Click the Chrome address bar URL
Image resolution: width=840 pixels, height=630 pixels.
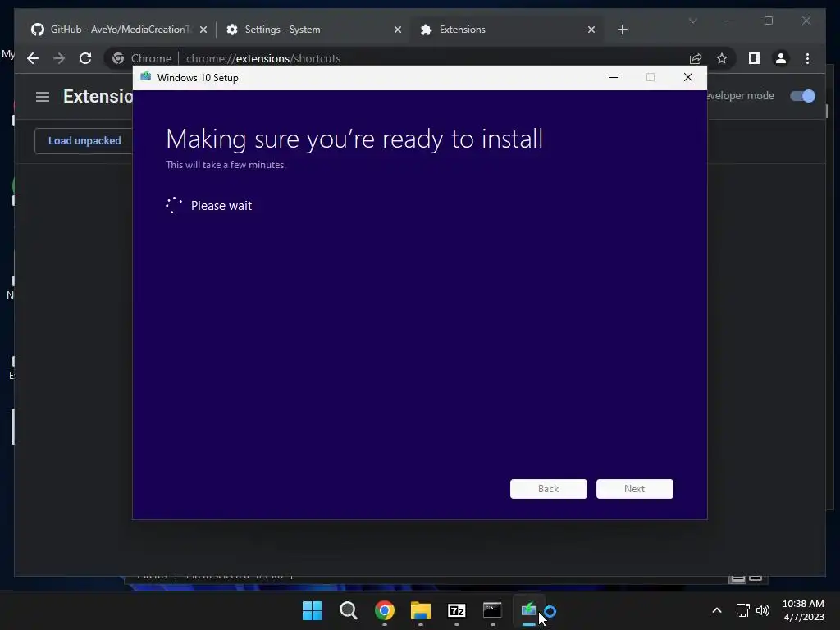[263, 58]
